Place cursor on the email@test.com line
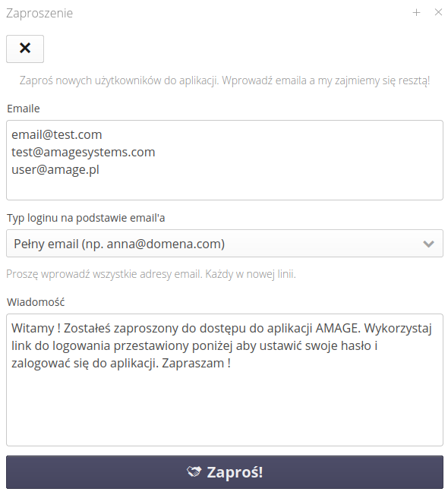This screenshot has height=498, width=448. pyautogui.click(x=57, y=134)
